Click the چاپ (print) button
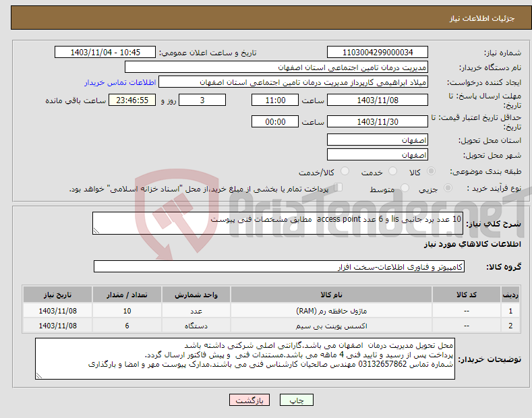The image size is (532, 418). [x=296, y=400]
